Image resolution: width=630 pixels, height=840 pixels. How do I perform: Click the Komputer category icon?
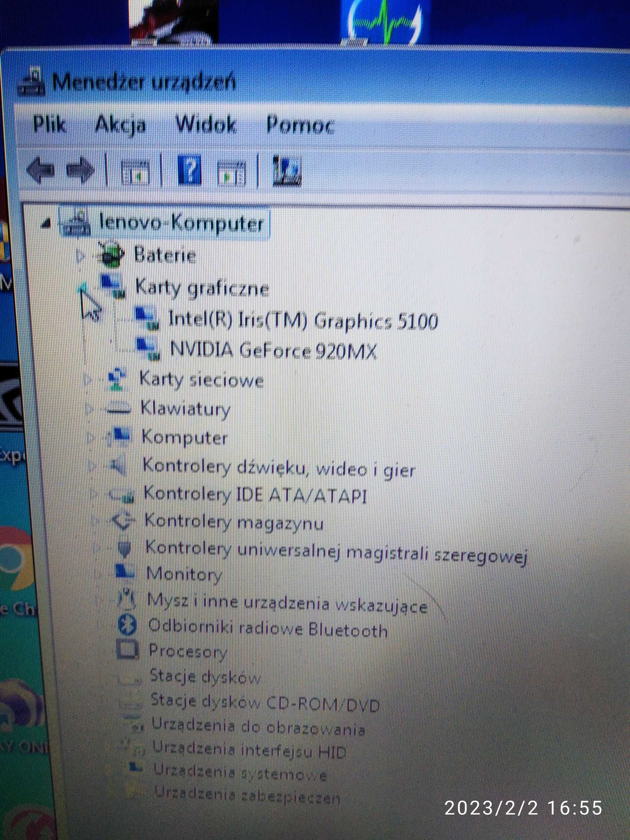pyautogui.click(x=120, y=436)
